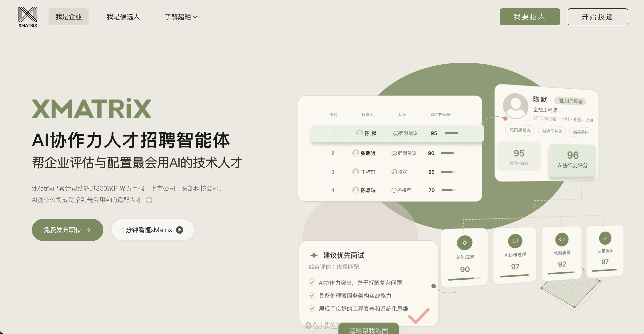Click the name 陈思瑞 in ranking table
The image size is (644, 334).
(368, 190)
